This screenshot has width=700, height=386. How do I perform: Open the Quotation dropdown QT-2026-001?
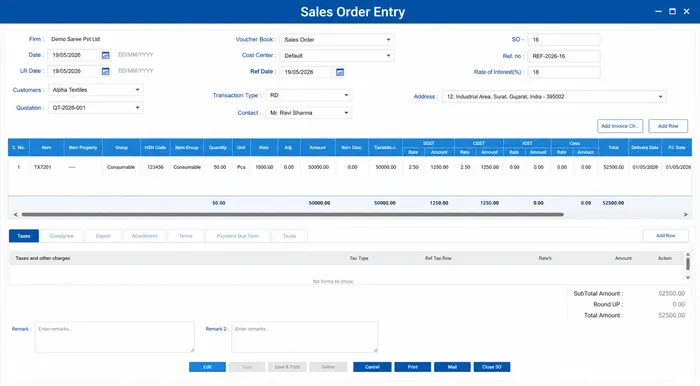[96, 108]
